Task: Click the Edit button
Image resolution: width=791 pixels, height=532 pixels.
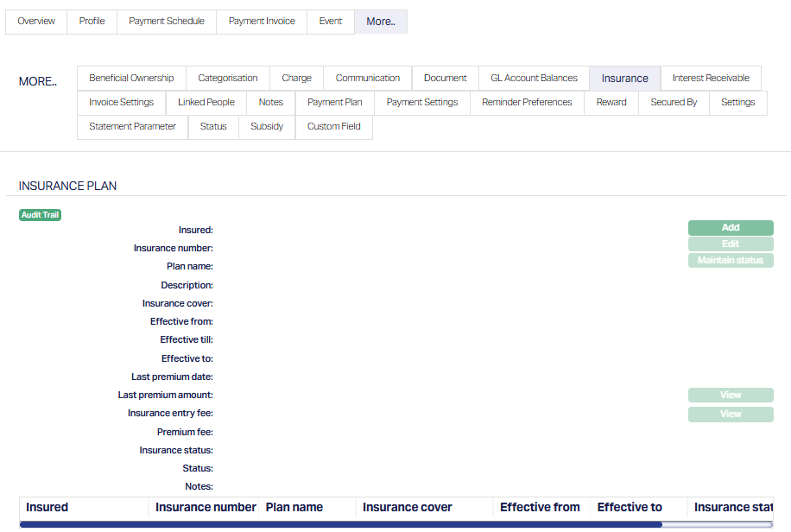Action: [x=731, y=244]
